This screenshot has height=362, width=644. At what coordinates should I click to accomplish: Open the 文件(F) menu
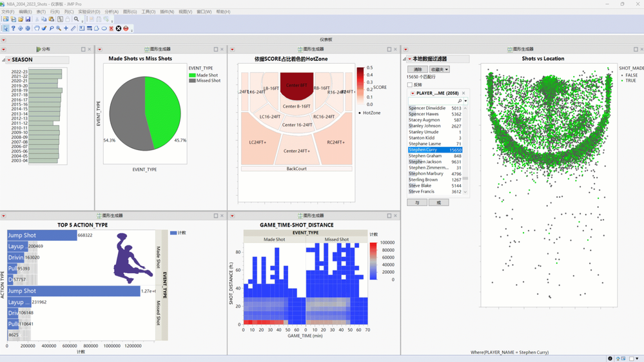click(7, 12)
